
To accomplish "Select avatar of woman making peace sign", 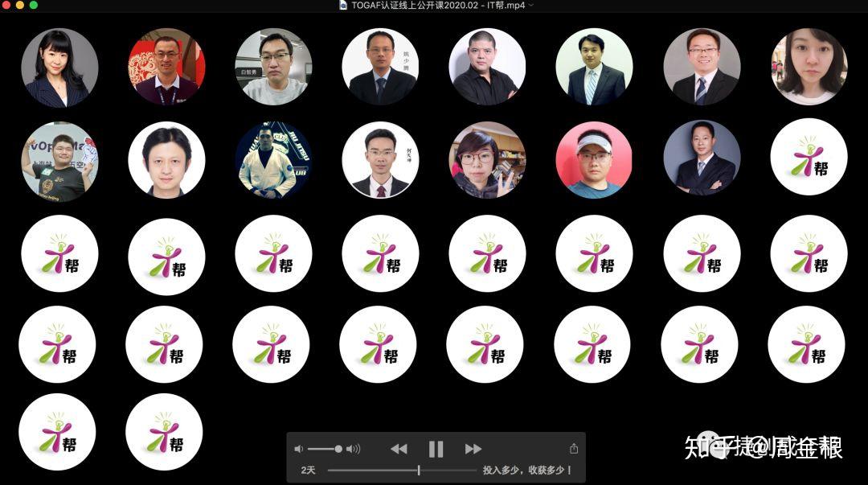I will tap(486, 160).
